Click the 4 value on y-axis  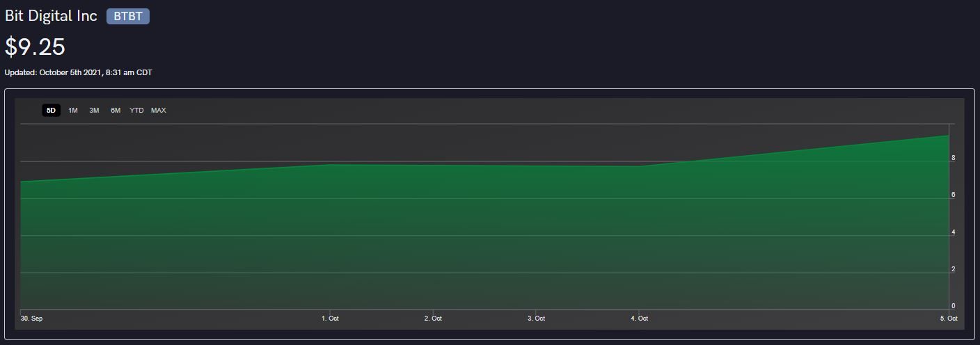[954, 232]
